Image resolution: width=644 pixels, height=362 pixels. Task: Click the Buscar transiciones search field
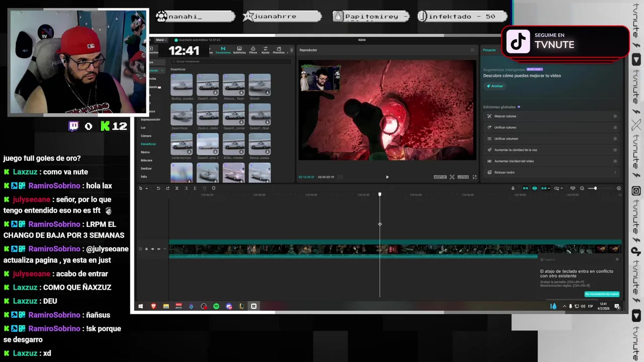click(x=230, y=61)
